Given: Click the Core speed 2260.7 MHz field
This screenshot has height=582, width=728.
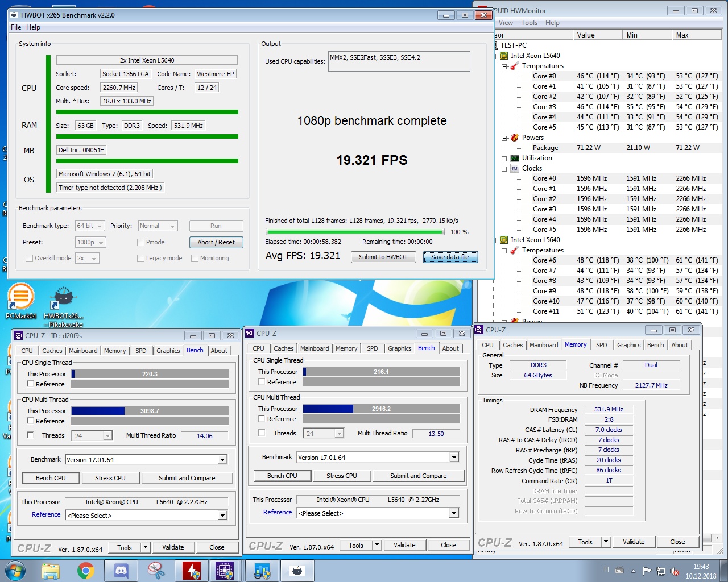Looking at the screenshot, I should (x=119, y=88).
